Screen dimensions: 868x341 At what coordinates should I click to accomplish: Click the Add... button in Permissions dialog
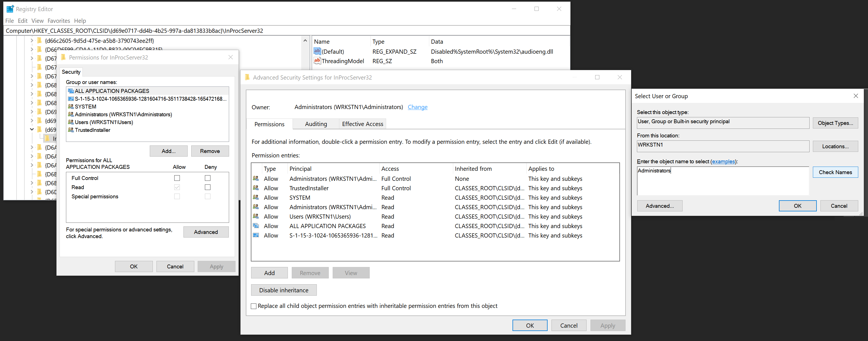click(168, 151)
